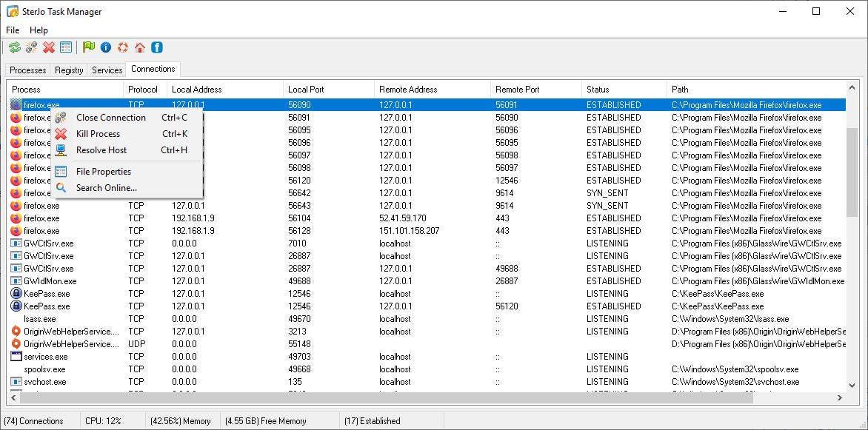868x430 pixels.
Task: Sort by the Remote Address column header
Action: pyautogui.click(x=433, y=89)
